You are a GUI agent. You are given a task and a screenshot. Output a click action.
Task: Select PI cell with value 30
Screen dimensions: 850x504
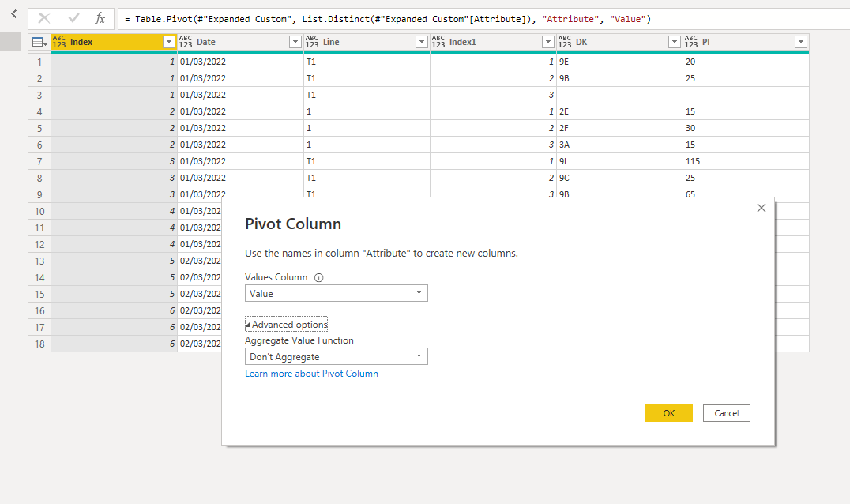746,129
